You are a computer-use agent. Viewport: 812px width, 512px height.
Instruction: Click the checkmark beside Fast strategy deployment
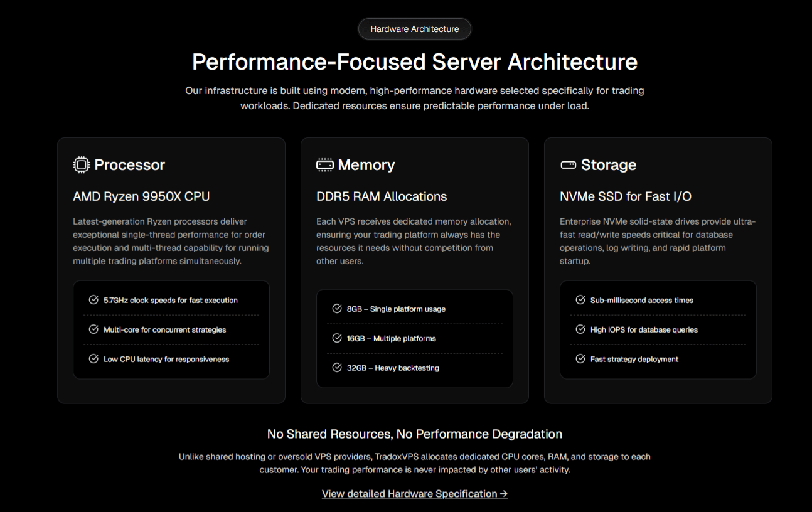point(579,359)
